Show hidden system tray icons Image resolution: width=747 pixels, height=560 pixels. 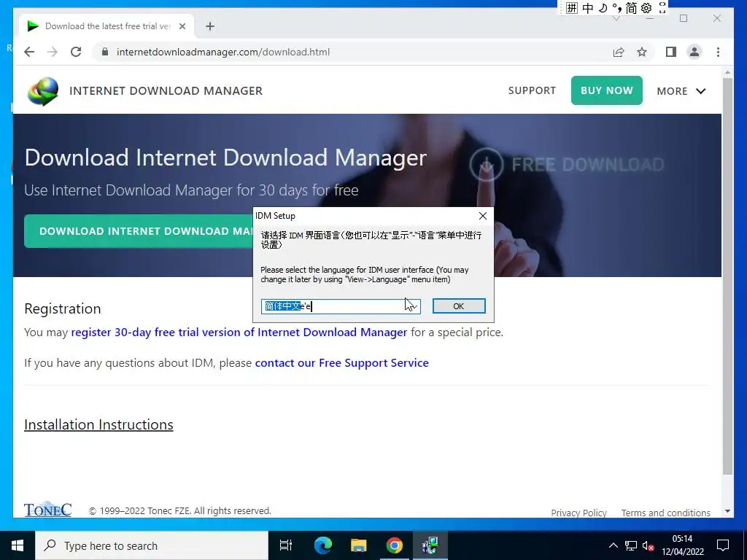point(613,545)
